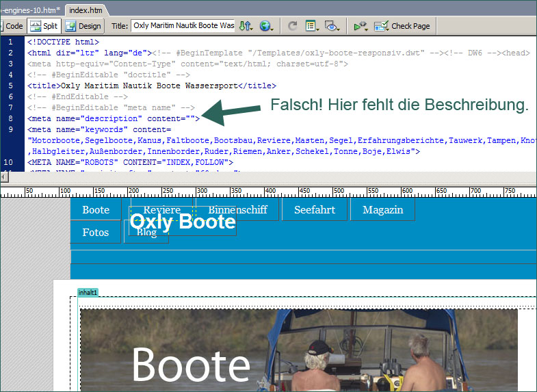Click the Seefahrt navigation link
This screenshot has height=392, width=537.
pos(315,210)
